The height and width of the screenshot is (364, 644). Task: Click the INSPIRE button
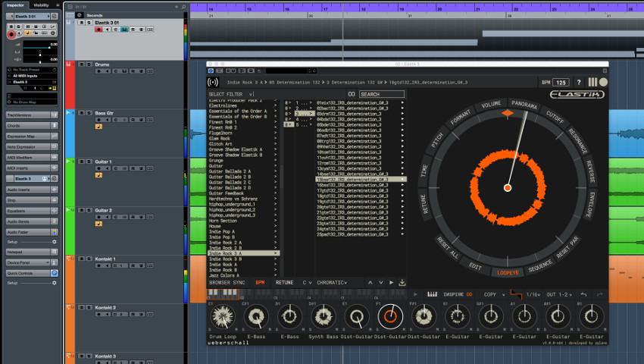pyautogui.click(x=453, y=294)
